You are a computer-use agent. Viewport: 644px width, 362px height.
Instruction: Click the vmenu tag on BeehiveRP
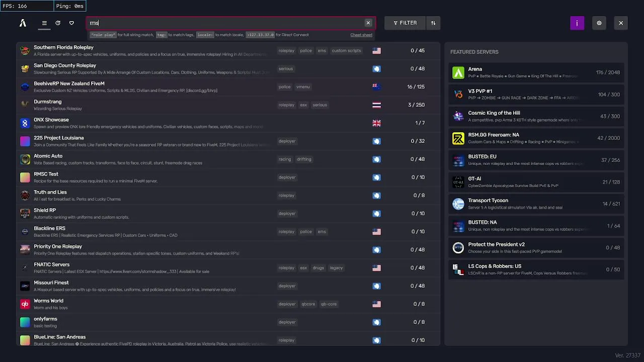(x=303, y=87)
